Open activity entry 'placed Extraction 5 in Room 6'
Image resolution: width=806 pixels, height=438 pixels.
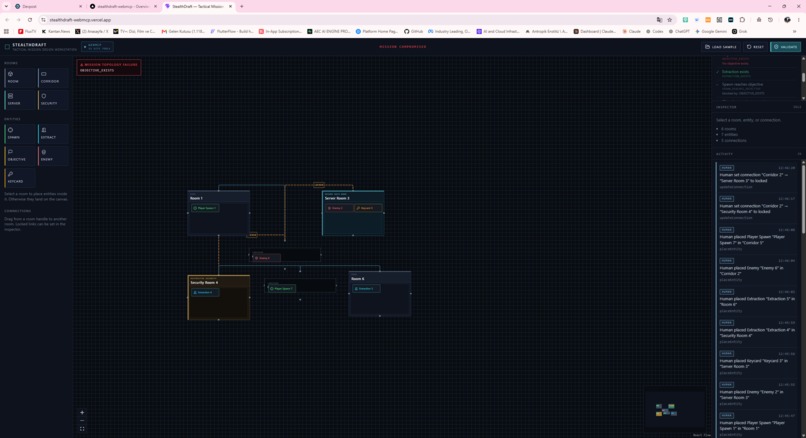click(x=758, y=301)
